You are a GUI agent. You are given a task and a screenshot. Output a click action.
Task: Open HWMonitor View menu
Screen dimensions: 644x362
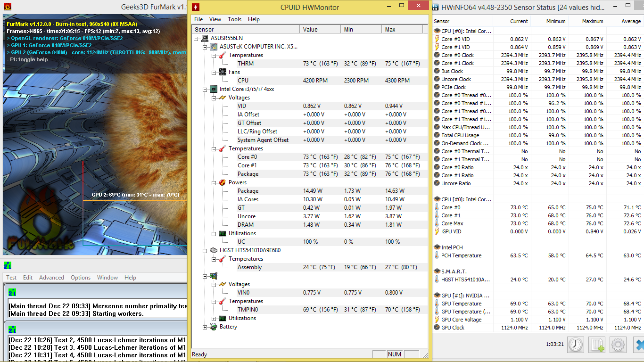(x=215, y=19)
